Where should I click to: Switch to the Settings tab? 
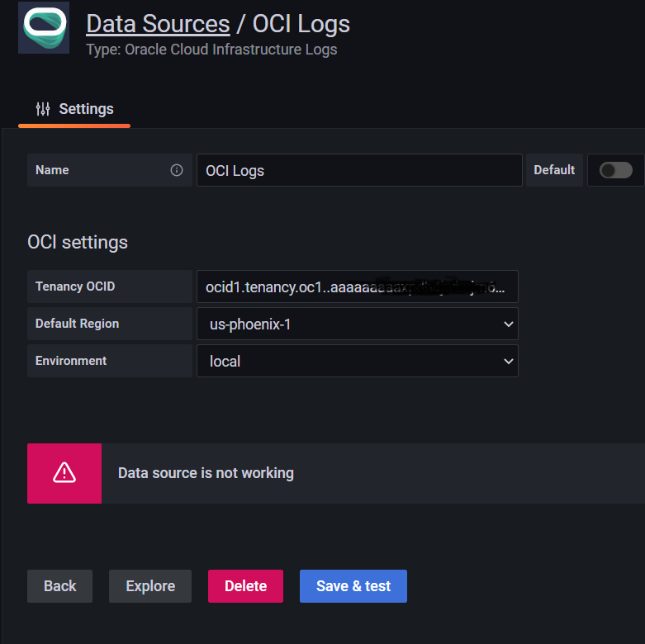pyautogui.click(x=74, y=109)
